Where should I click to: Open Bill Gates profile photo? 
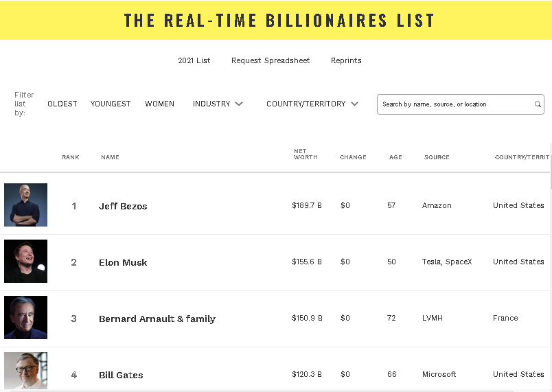coord(25,371)
